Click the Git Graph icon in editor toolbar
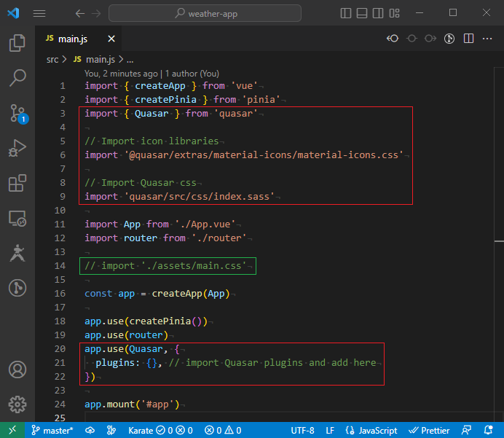This screenshot has height=438, width=504. pyautogui.click(x=449, y=39)
